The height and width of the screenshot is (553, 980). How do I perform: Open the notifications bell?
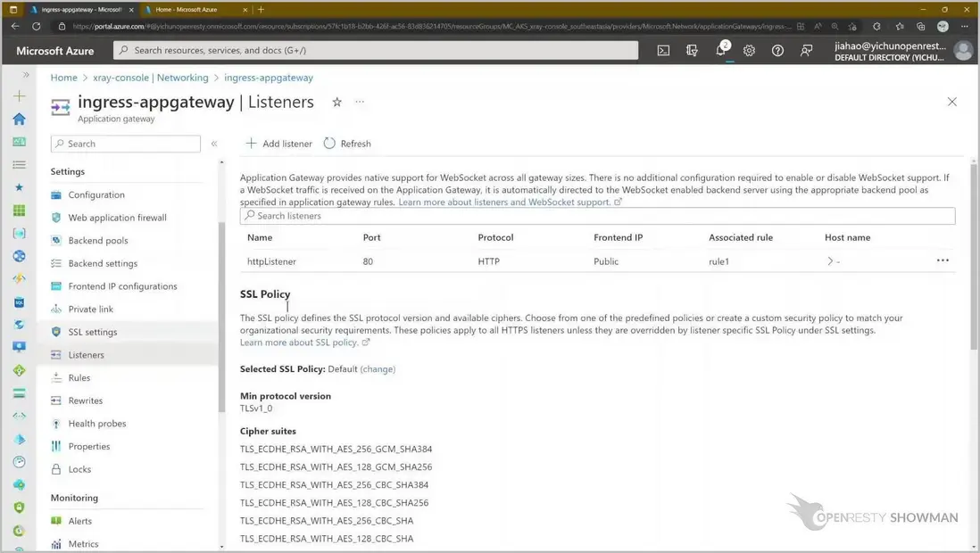pos(720,50)
